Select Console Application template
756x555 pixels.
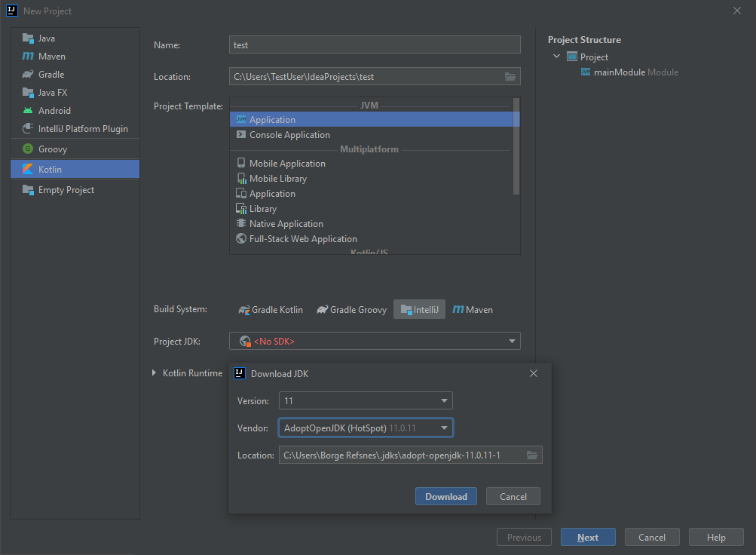pos(289,135)
